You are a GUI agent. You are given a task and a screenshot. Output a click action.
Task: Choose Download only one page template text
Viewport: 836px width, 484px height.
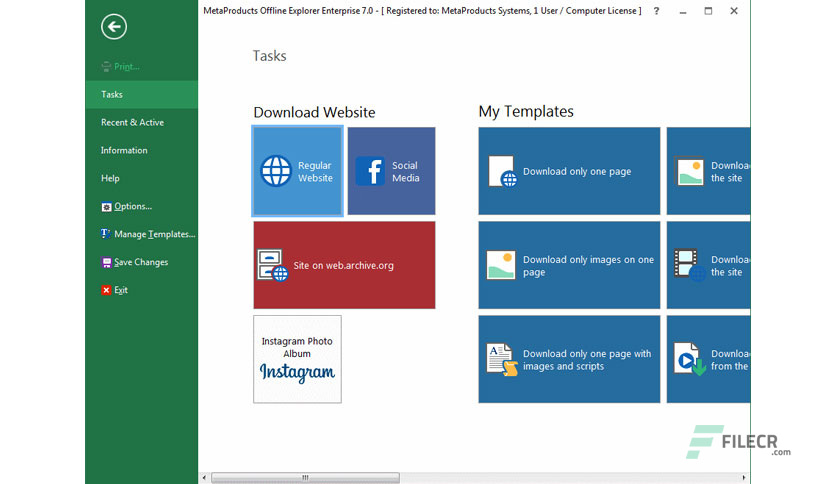(577, 172)
